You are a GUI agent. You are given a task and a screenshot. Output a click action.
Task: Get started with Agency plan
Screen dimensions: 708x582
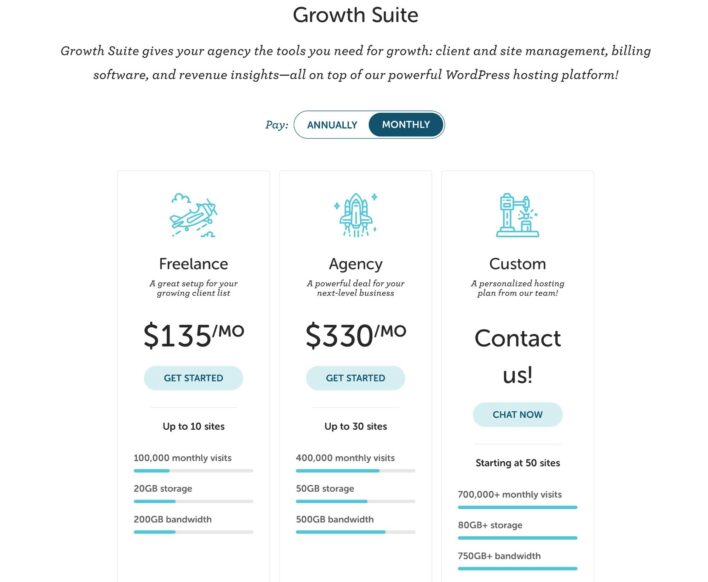(355, 378)
